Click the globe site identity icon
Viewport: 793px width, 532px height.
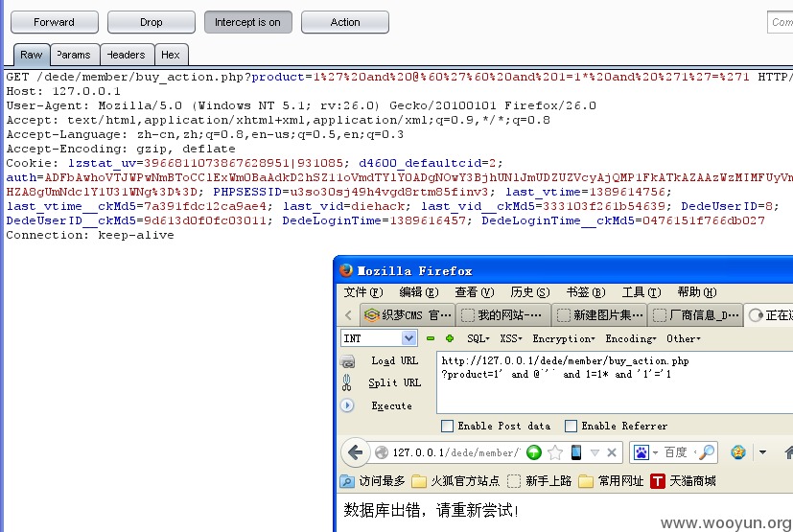pos(382,452)
